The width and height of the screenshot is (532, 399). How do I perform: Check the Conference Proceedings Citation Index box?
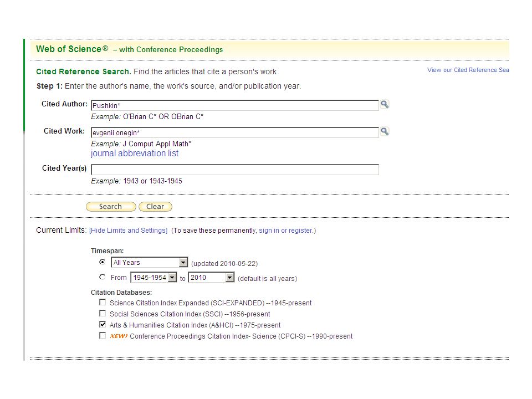pos(103,336)
